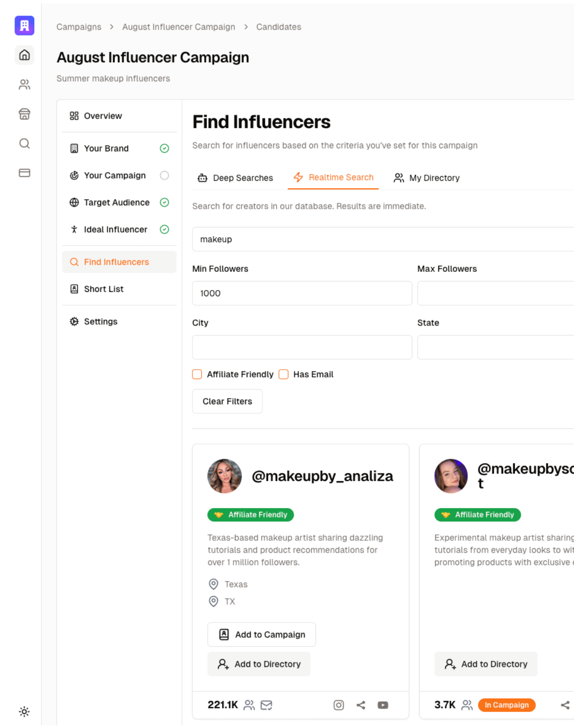Click the Your Campaign empty status circle
This screenshot has height=728, width=574.
coord(164,176)
